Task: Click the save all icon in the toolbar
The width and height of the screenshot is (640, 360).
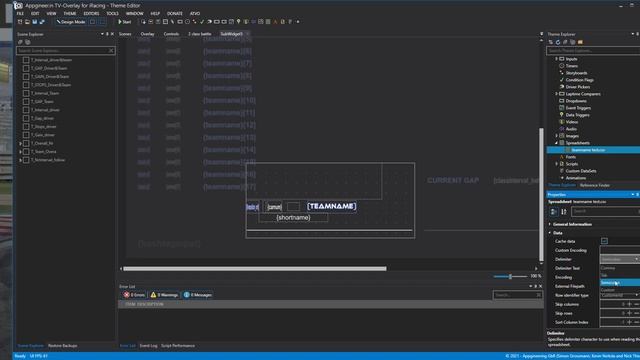Action: [x=42, y=22]
